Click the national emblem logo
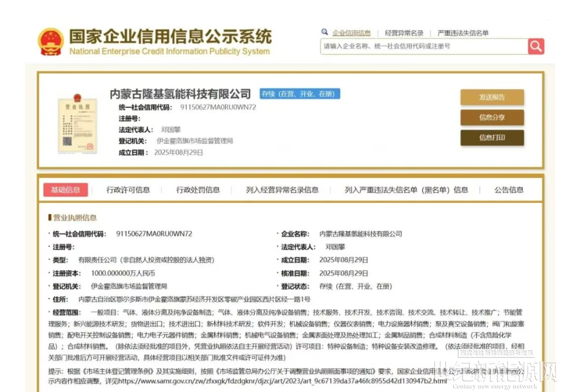The height and width of the screenshot is (392, 563). pyautogui.click(x=51, y=42)
